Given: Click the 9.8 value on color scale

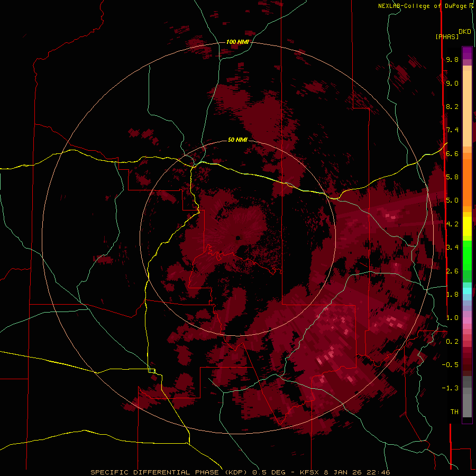Looking at the screenshot, I should pos(452,59).
